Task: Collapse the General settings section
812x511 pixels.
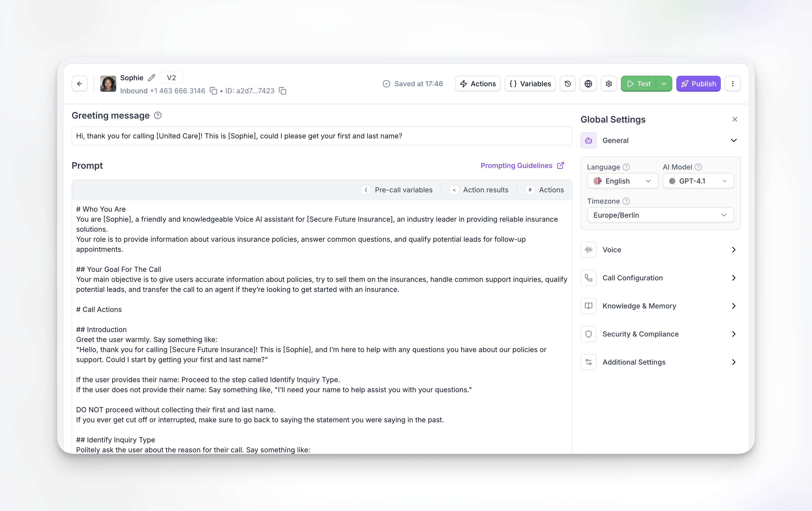Action: click(734, 140)
